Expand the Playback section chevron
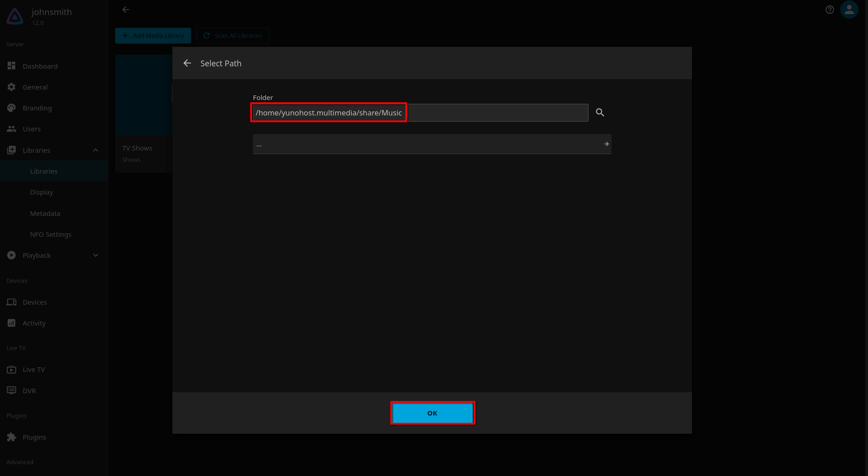868x476 pixels. coord(96,255)
